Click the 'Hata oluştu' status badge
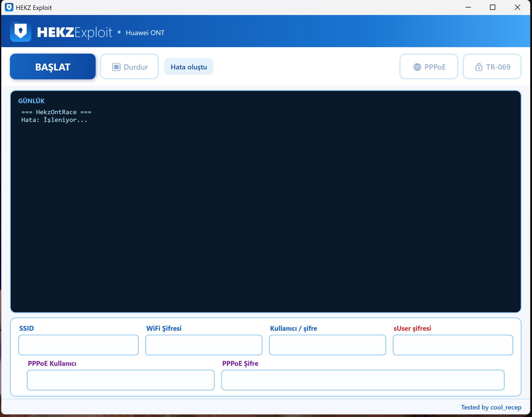Image resolution: width=532 pixels, height=417 pixels. click(x=189, y=67)
